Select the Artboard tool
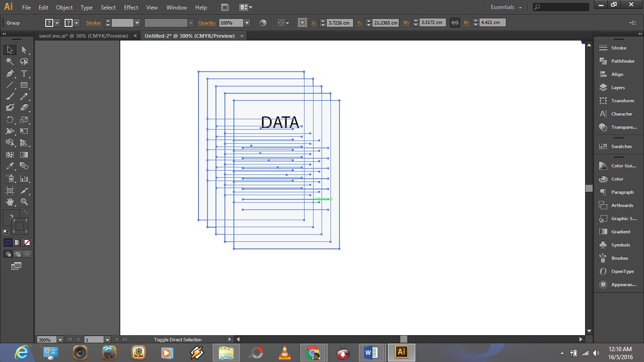This screenshot has height=362, width=644. click(x=9, y=190)
